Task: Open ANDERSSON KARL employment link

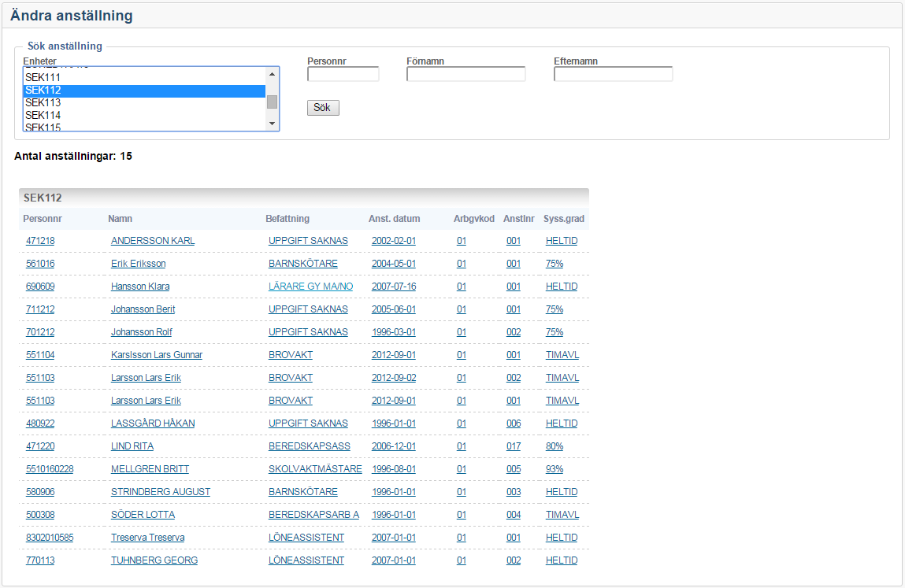Action: (153, 241)
